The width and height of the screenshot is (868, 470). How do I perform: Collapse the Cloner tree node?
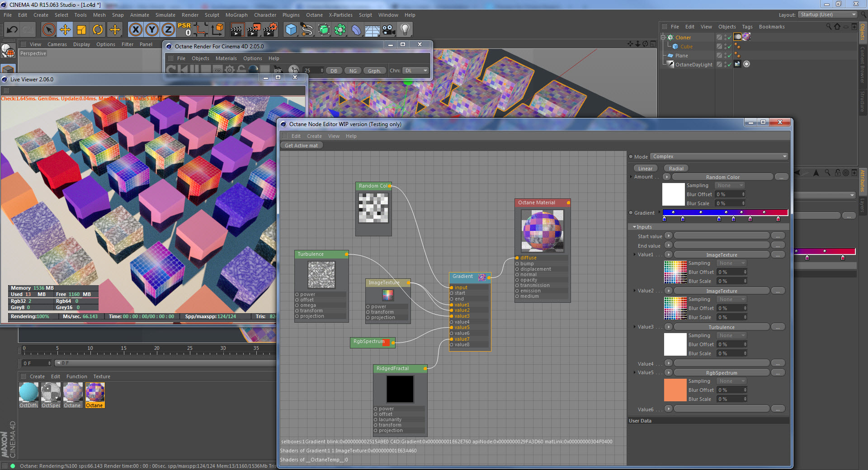click(663, 38)
